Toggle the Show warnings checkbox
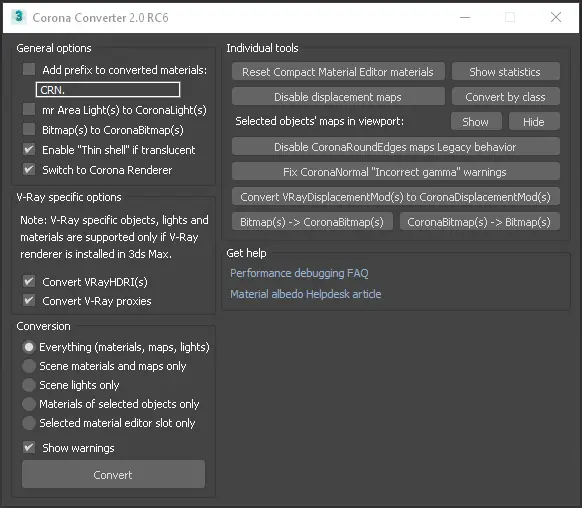The image size is (582, 508). (29, 447)
